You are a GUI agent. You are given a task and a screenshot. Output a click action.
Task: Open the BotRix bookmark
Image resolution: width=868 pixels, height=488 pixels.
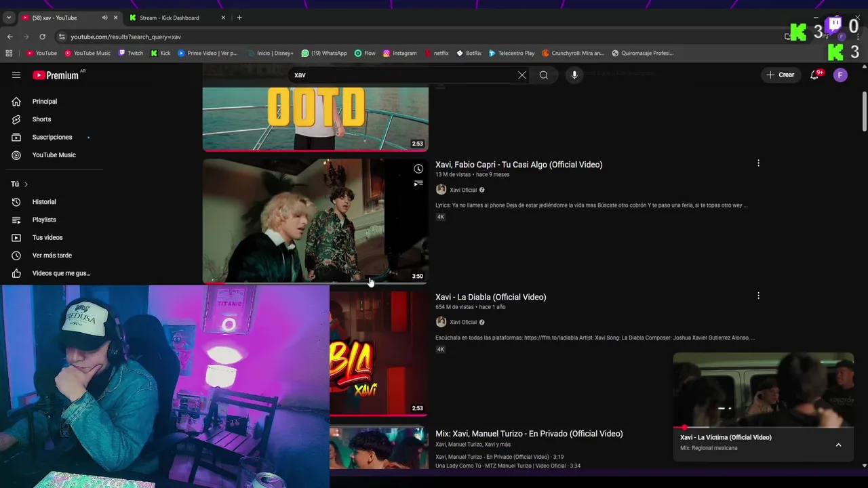[x=469, y=53]
